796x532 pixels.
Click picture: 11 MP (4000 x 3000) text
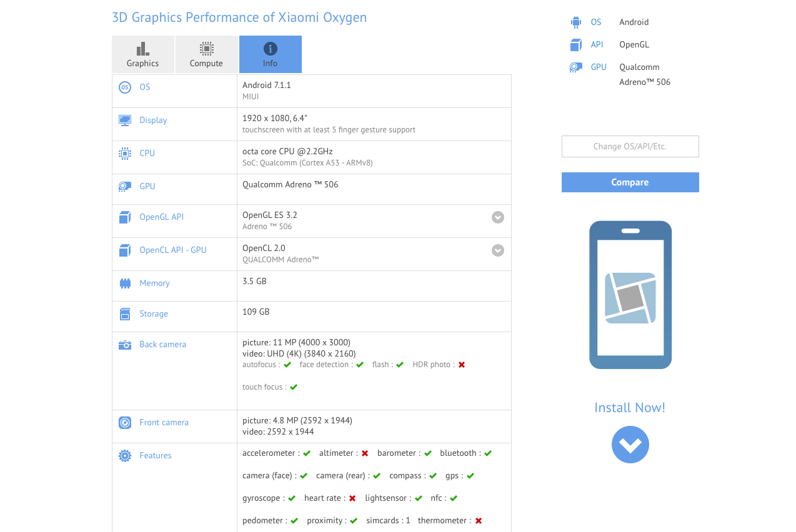[x=297, y=343]
